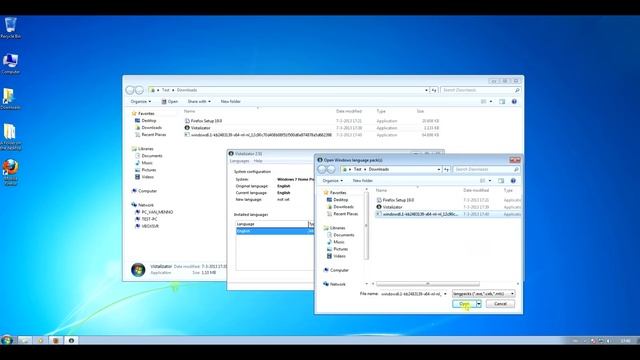Expand File name combo box dropdown arrow
The width and height of the screenshot is (640, 360).
tap(445, 294)
